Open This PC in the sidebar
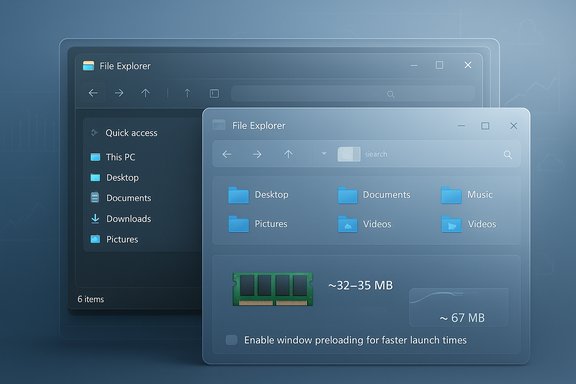576x384 pixels. tap(120, 157)
